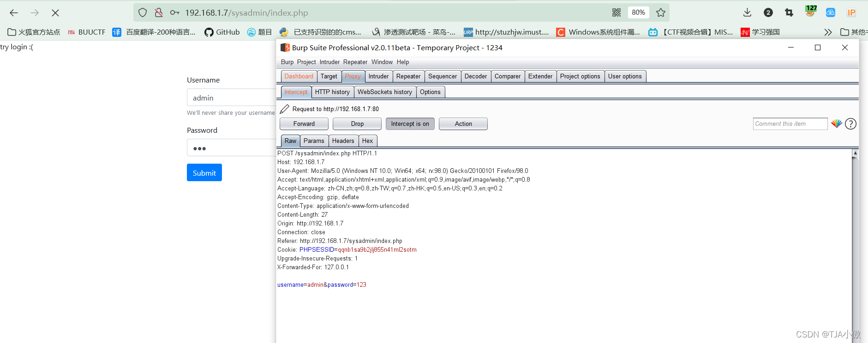868x343 pixels.
Task: Open the Windows系统组件漏 bookmark
Action: 598,32
